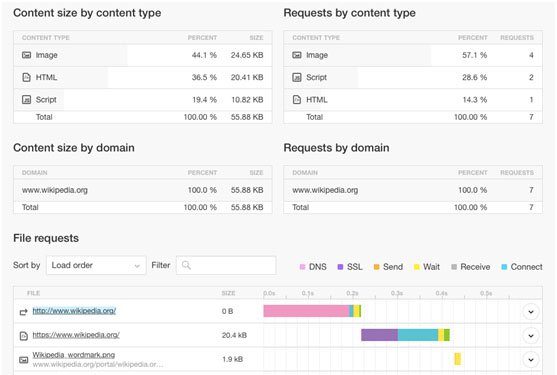Click the 10.82 KB Script size value
Viewport: 557px width, 375px height.
[x=247, y=100]
